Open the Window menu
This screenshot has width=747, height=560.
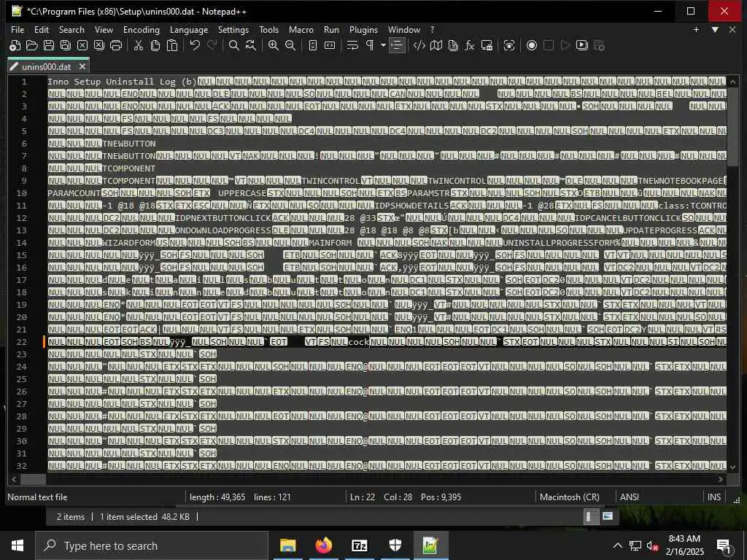(404, 29)
